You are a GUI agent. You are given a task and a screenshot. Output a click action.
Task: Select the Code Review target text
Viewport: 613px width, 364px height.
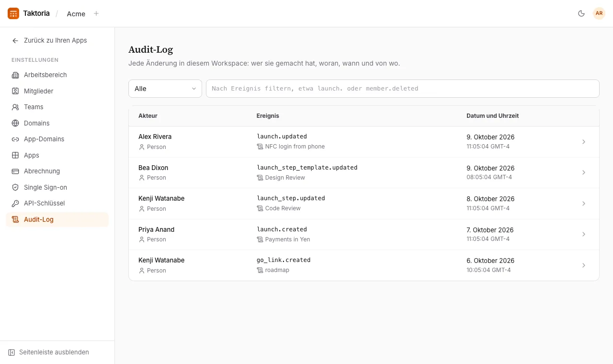point(283,208)
